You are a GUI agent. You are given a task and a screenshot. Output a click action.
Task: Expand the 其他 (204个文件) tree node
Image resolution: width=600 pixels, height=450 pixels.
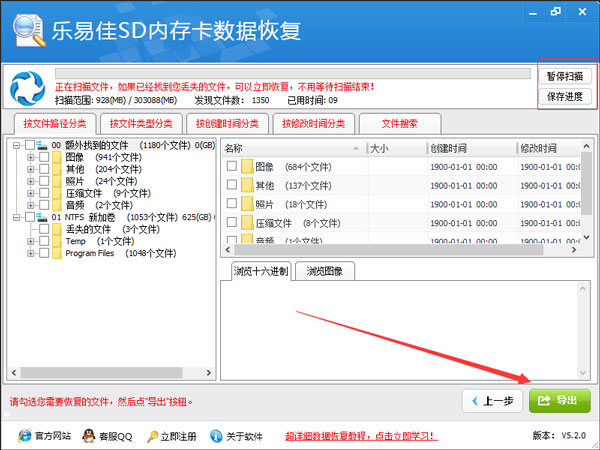point(31,169)
